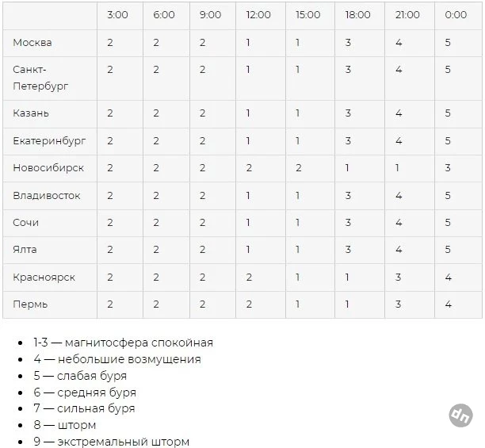Select the Москва row label
Image resolution: width=485 pixels, height=448 pixels.
tap(32, 42)
